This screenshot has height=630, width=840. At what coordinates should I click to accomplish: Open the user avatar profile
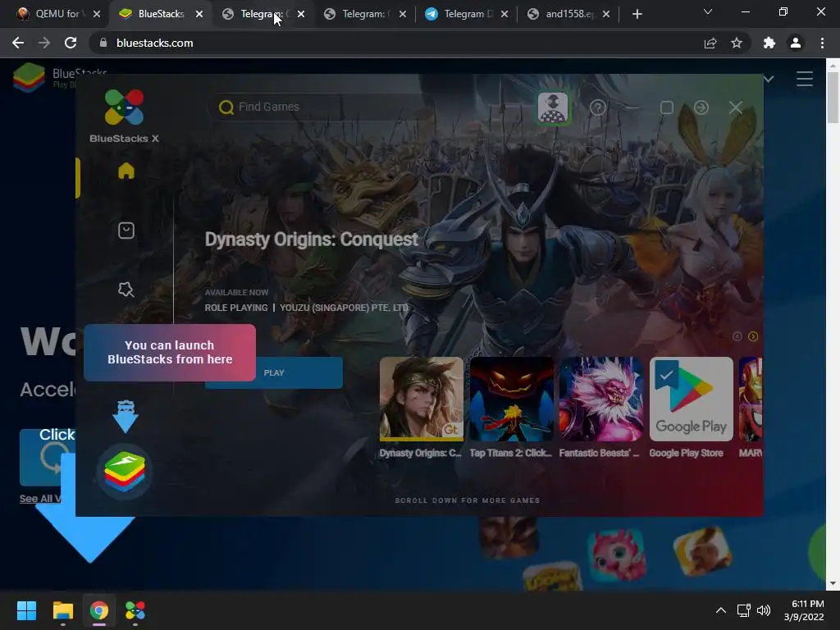tap(553, 107)
